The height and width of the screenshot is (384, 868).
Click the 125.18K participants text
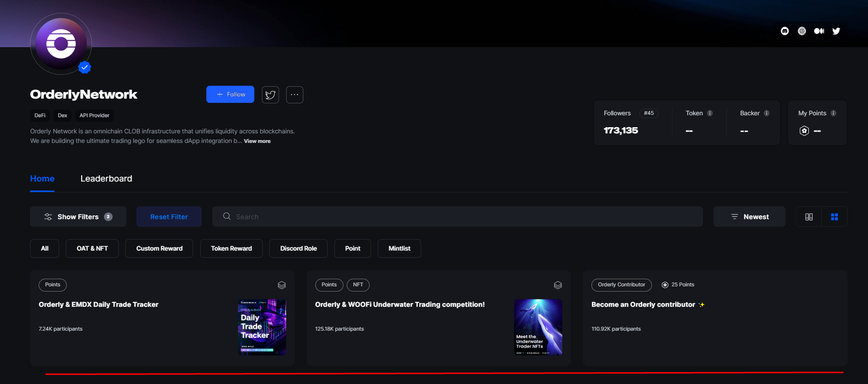[339, 329]
